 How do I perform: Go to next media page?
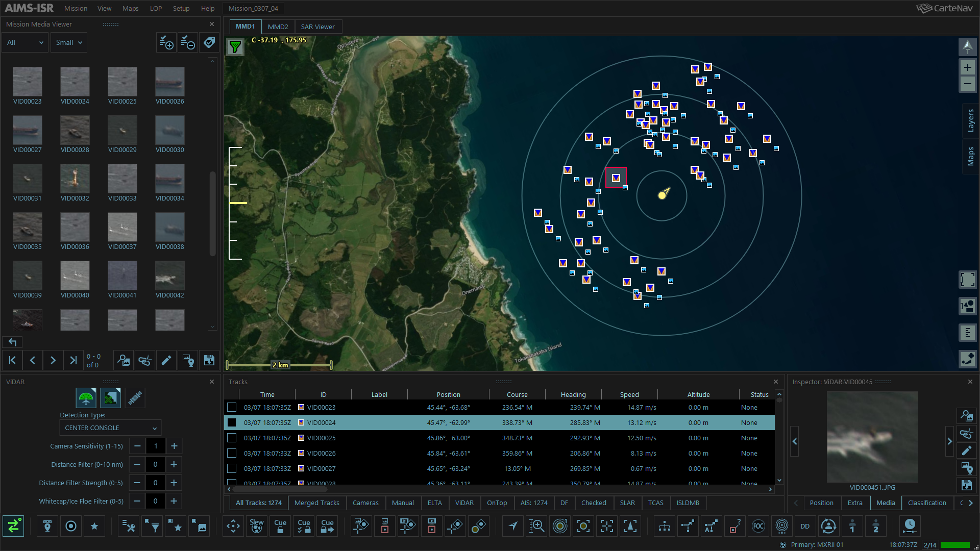click(53, 360)
